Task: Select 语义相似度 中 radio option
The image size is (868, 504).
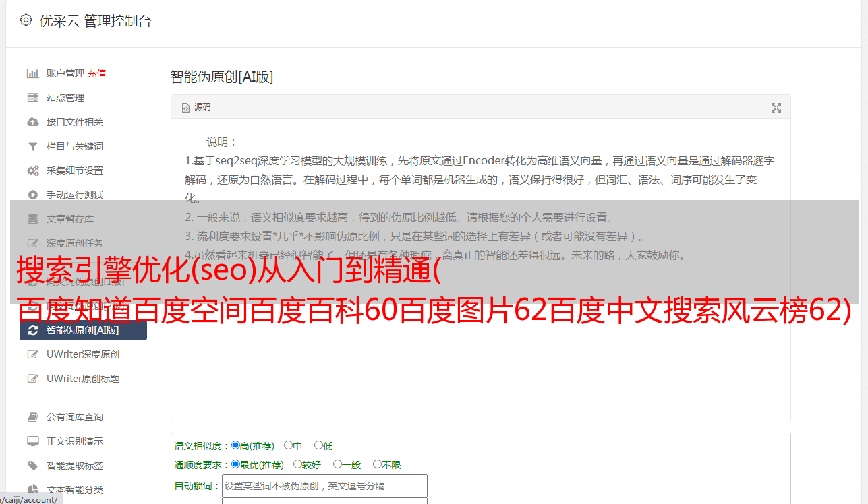Action: 288,445
